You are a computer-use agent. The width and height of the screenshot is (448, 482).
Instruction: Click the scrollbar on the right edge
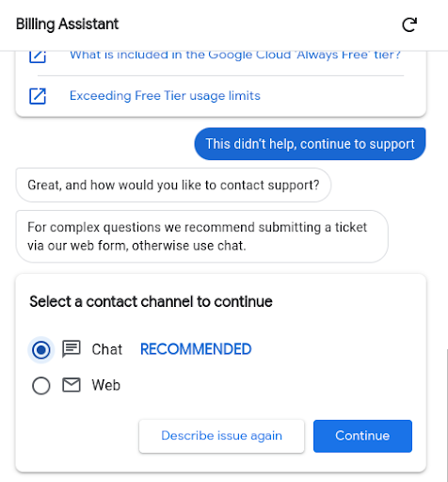446,414
